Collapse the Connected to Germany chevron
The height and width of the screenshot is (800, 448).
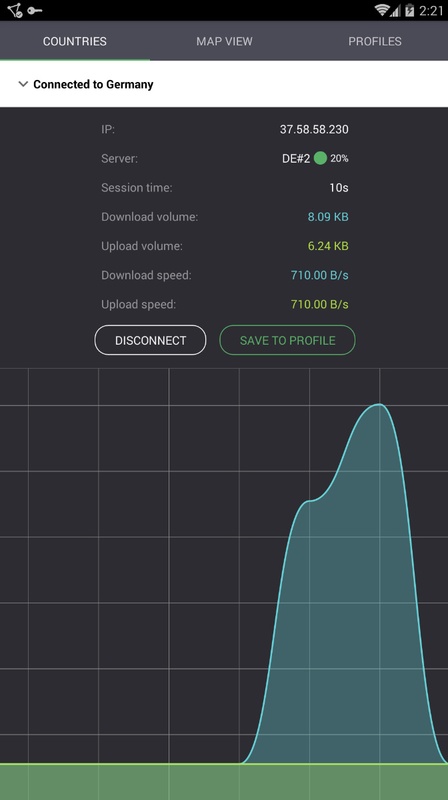23,84
